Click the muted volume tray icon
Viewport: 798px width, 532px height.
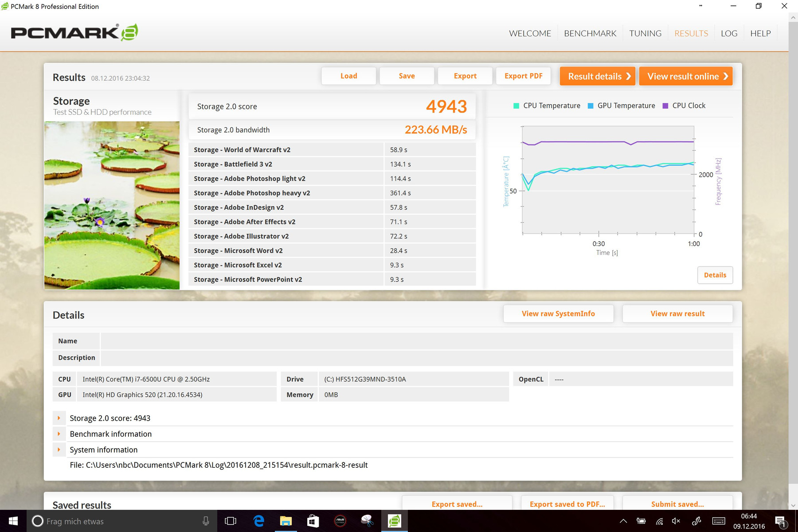pos(676,521)
